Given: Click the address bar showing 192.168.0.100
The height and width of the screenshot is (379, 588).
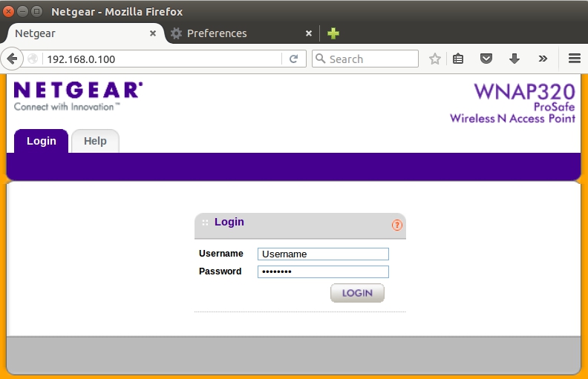Looking at the screenshot, I should 161,59.
